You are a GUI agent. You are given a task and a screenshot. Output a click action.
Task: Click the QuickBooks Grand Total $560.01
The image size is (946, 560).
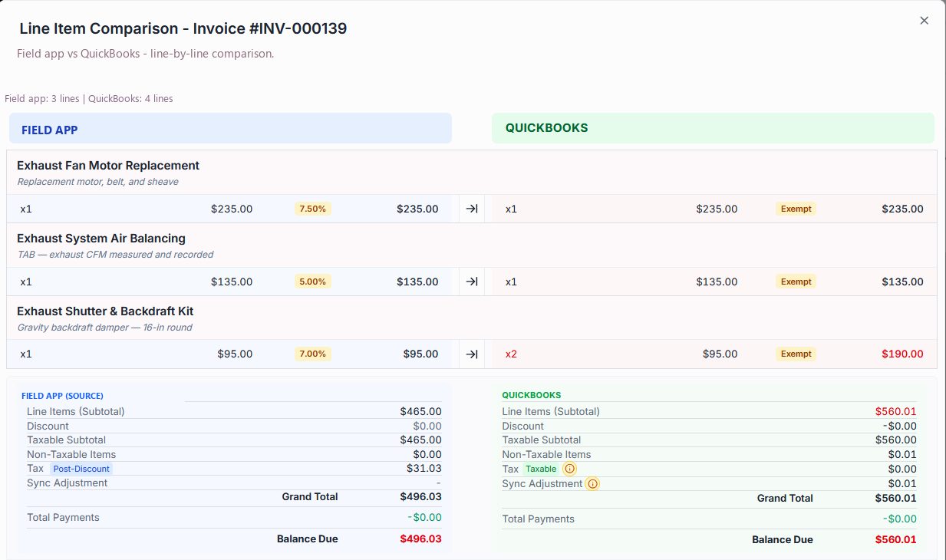(896, 498)
